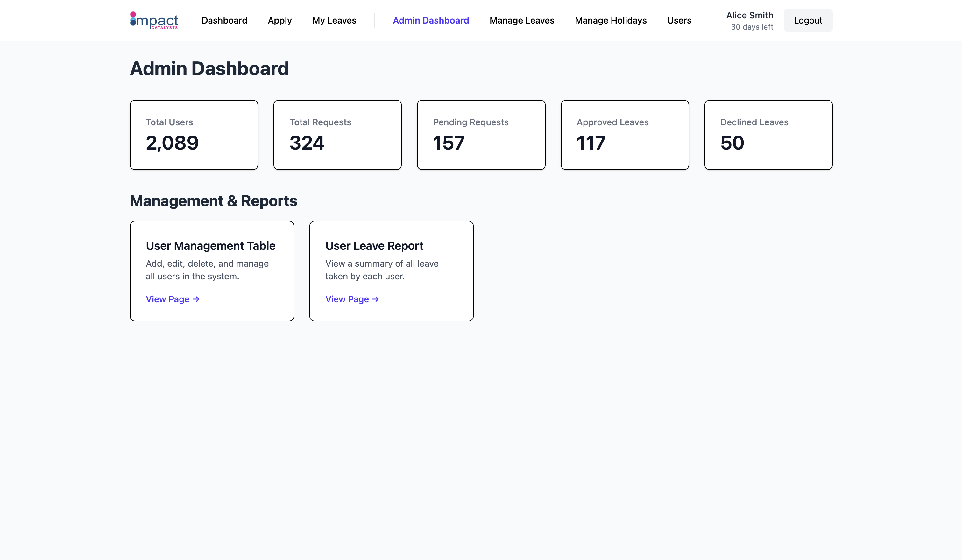Click the Pending Requests card
The image size is (962, 560).
coord(481,135)
